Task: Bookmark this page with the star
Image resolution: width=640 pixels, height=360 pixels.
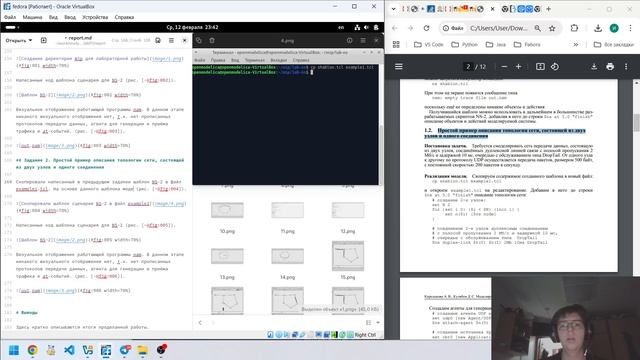Action: tap(552, 28)
